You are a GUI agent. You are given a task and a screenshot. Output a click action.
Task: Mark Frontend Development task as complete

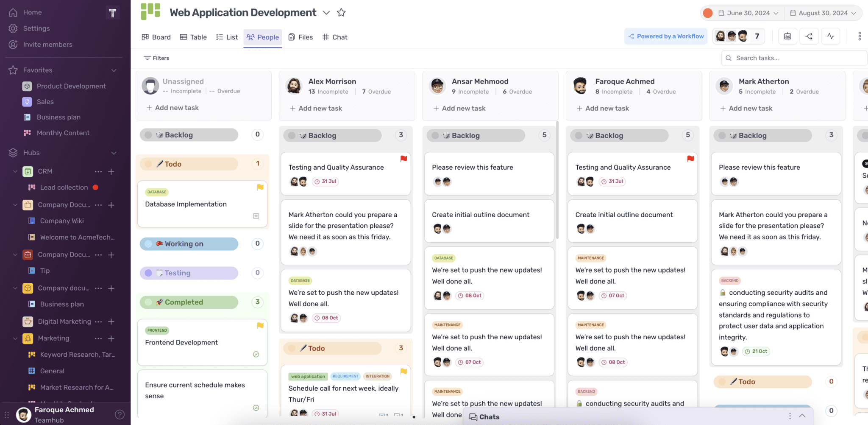pyautogui.click(x=256, y=355)
